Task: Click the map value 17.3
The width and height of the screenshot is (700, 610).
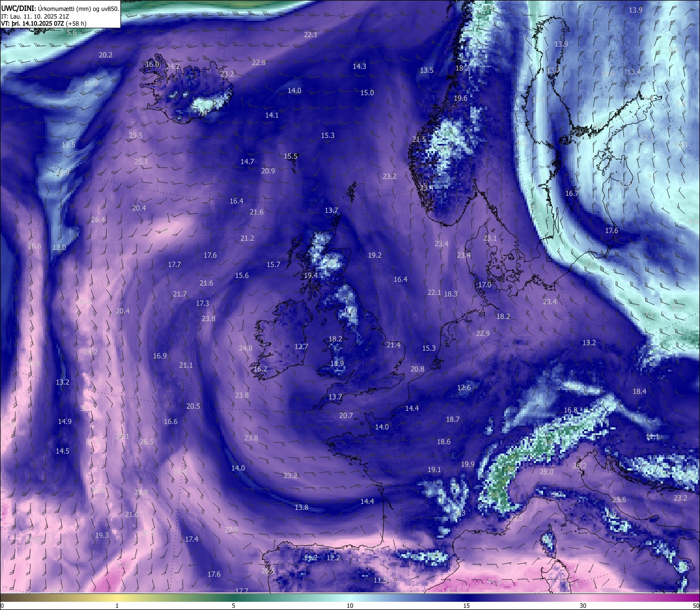Action: [x=202, y=304]
